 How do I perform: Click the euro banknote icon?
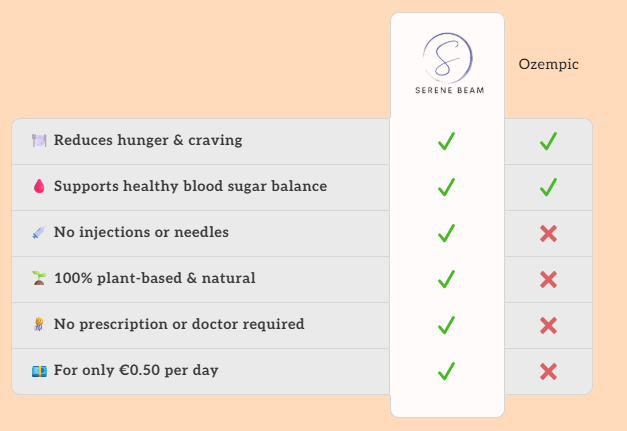(39, 371)
